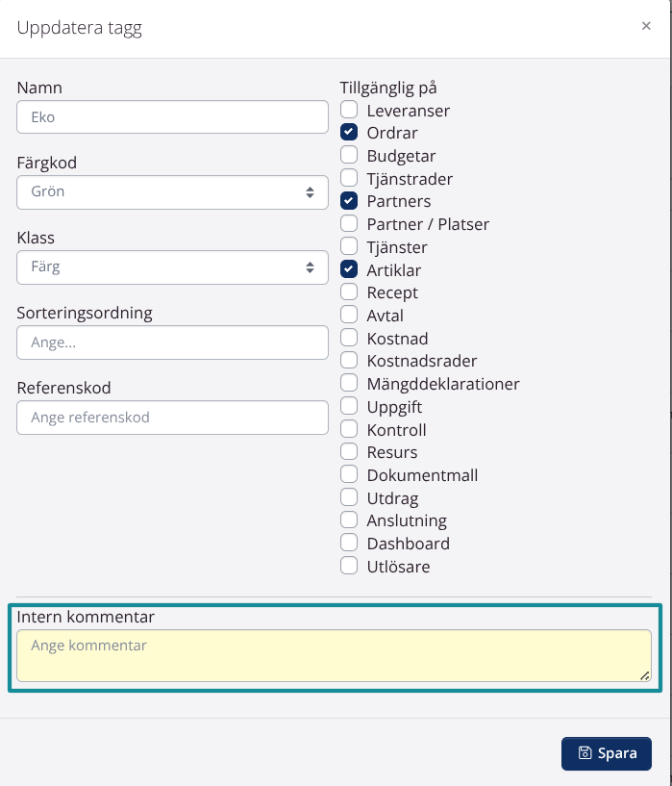672x786 pixels.
Task: Check the Dokumentmall checkbox
Action: 349,474
